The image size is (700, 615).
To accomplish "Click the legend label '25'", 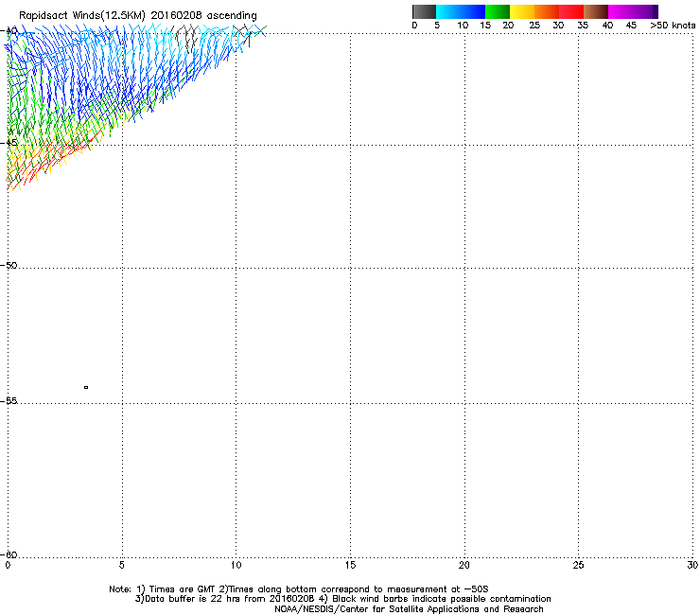I will [x=534, y=26].
